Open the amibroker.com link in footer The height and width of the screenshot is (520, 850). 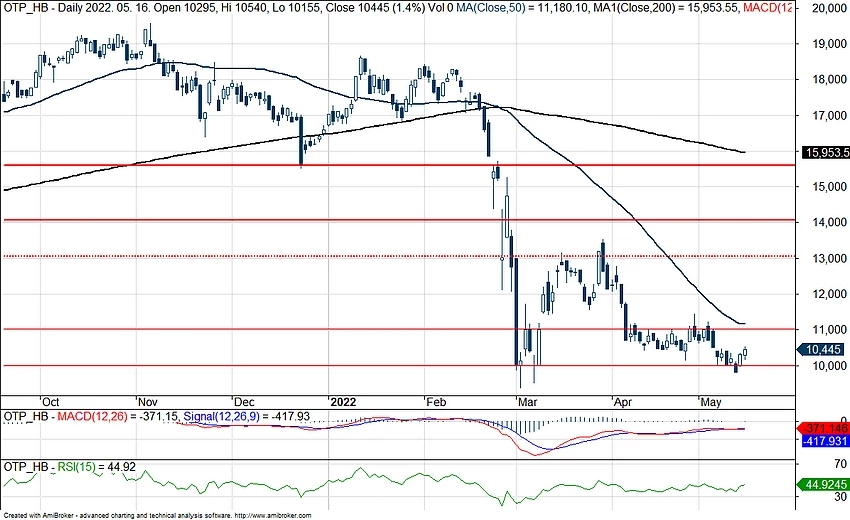pyautogui.click(x=274, y=516)
